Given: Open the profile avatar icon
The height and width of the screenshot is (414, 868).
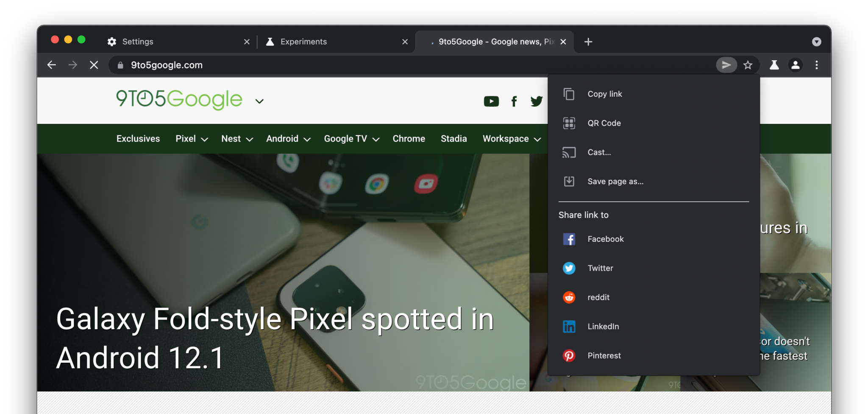Looking at the screenshot, I should click(x=796, y=65).
